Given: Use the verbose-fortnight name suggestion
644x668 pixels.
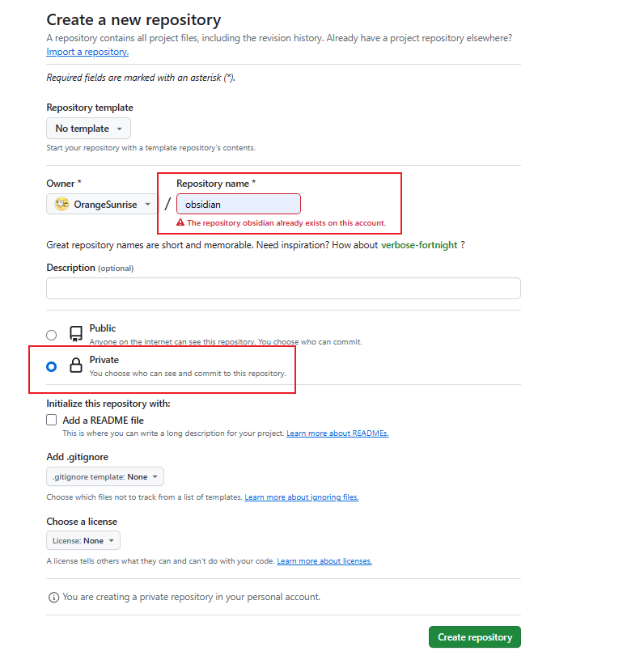Looking at the screenshot, I should 419,245.
